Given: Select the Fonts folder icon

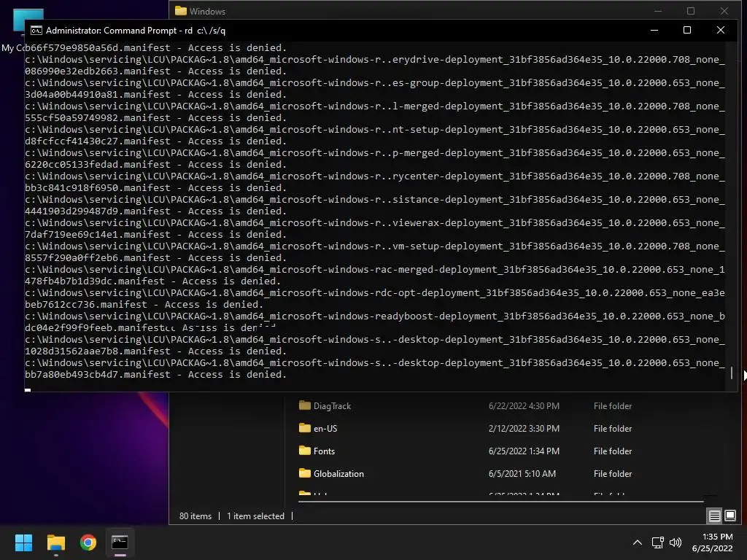Looking at the screenshot, I should [x=305, y=451].
